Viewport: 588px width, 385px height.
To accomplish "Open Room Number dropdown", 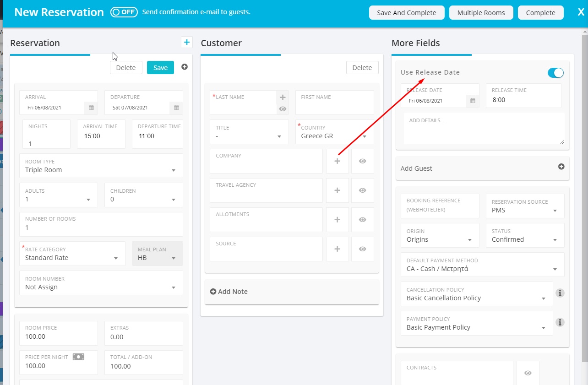I will [x=101, y=283].
